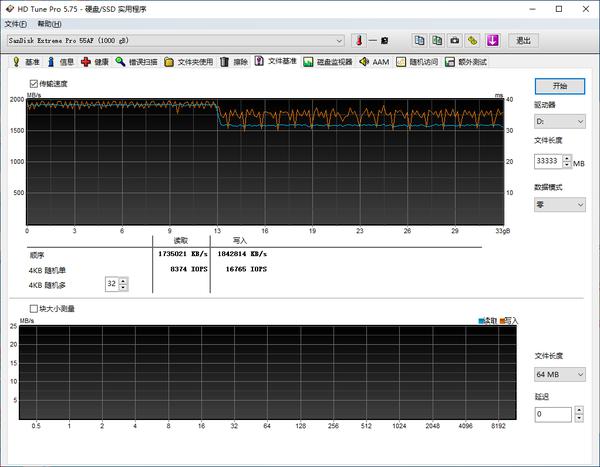Image resolution: width=600 pixels, height=467 pixels.
Task: Click the 33333 file length input field
Action: coord(547,160)
